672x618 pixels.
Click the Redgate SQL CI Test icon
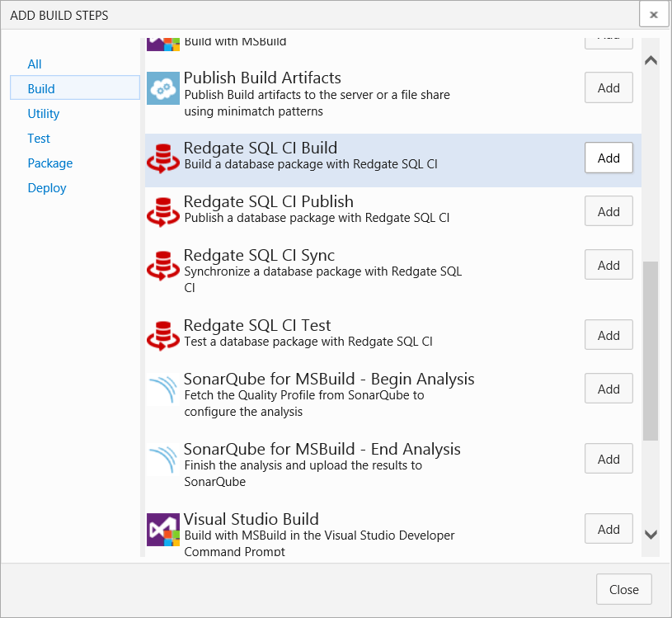pyautogui.click(x=163, y=336)
